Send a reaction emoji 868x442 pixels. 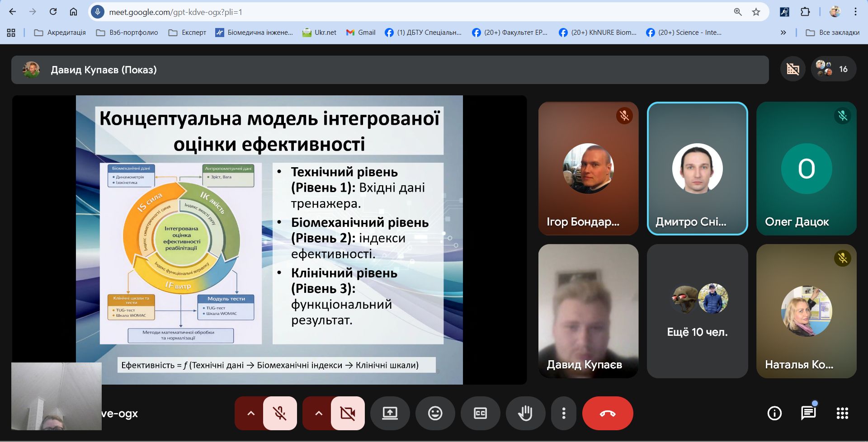[x=435, y=413]
